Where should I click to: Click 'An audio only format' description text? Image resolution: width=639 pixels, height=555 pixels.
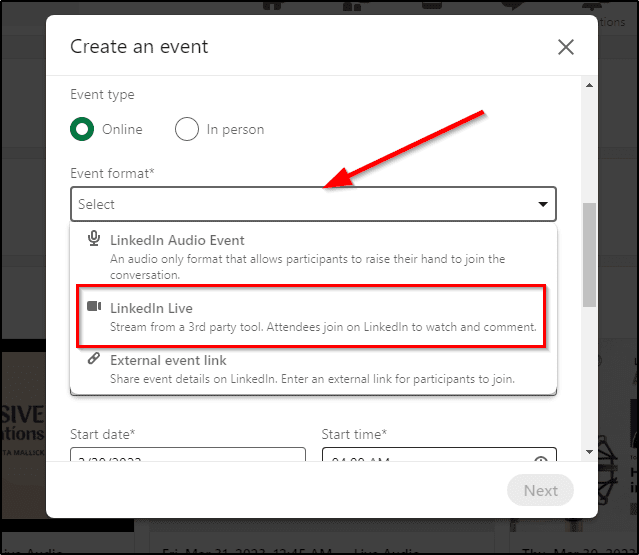(x=308, y=267)
